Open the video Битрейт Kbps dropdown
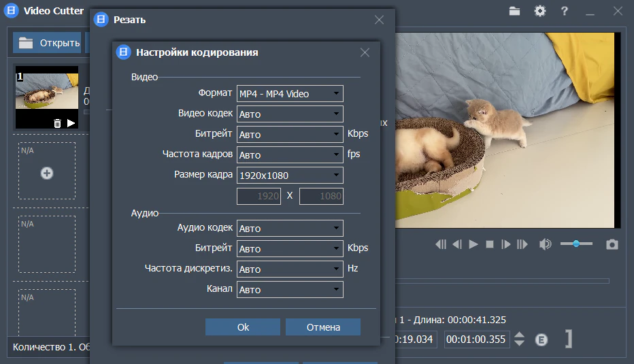The width and height of the screenshot is (634, 364). coord(290,134)
